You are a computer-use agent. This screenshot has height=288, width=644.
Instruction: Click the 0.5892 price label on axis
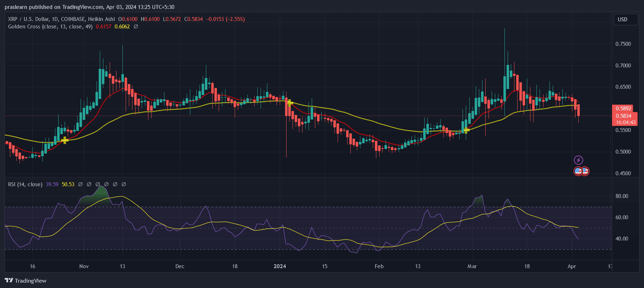click(x=623, y=109)
